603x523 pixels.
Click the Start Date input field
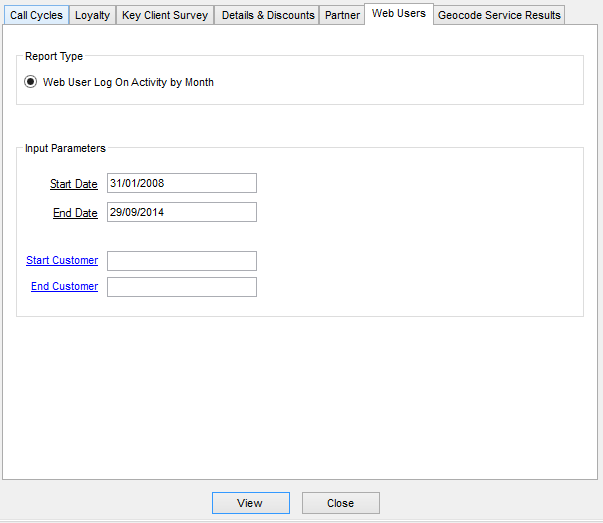click(181, 183)
